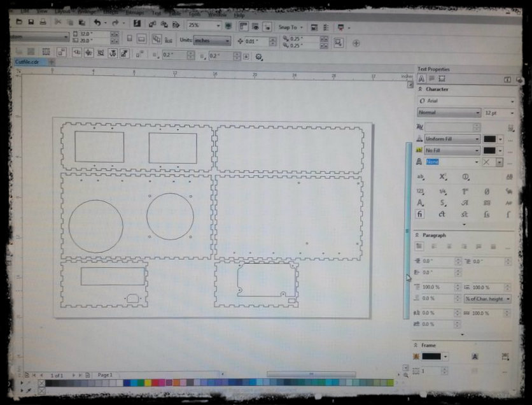Toggle the no-alignment paragraph button

(419, 246)
